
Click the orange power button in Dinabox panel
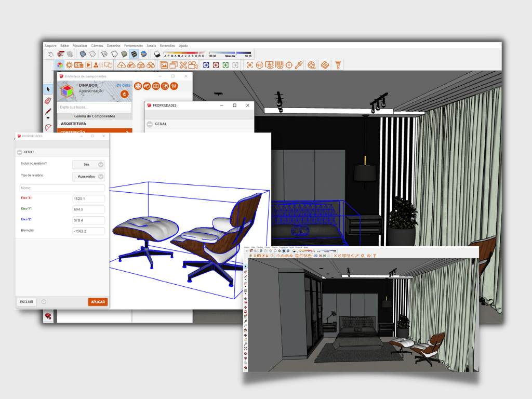click(125, 94)
